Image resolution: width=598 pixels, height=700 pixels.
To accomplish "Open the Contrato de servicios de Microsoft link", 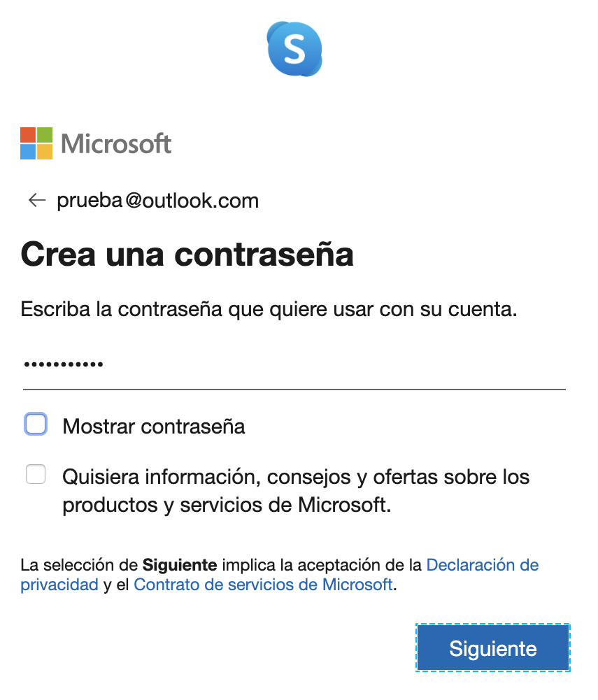I will tap(263, 585).
